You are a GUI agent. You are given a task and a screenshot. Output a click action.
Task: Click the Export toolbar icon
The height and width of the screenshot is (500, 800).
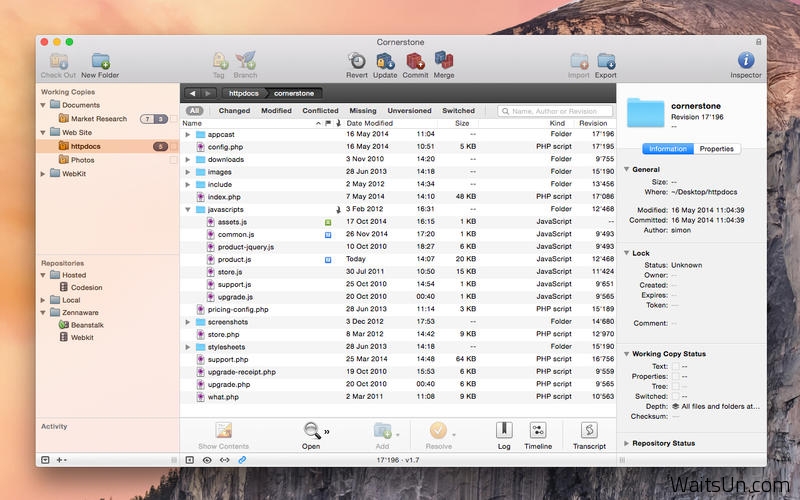tap(606, 61)
